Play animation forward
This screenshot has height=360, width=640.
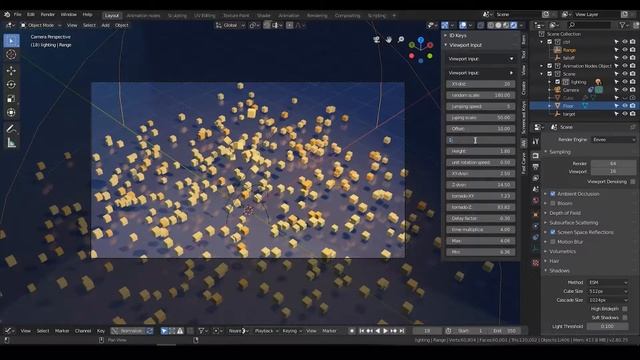(x=385, y=331)
